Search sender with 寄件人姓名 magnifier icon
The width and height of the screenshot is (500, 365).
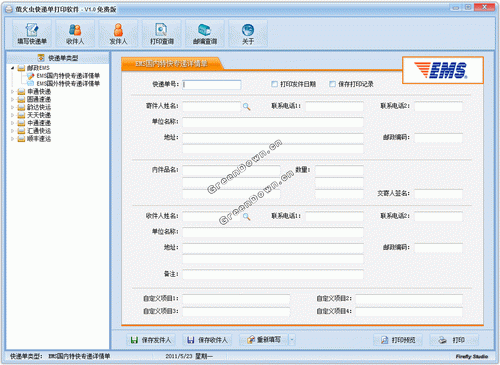click(246, 107)
